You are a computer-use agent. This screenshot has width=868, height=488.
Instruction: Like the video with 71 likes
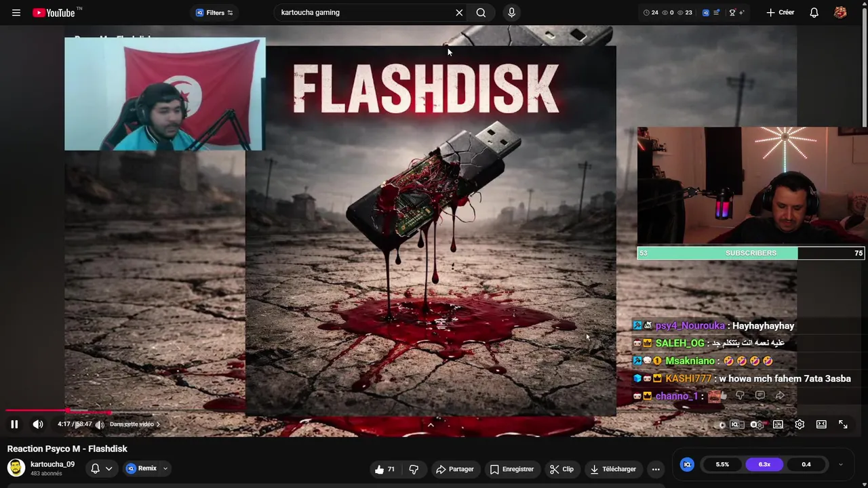point(385,469)
